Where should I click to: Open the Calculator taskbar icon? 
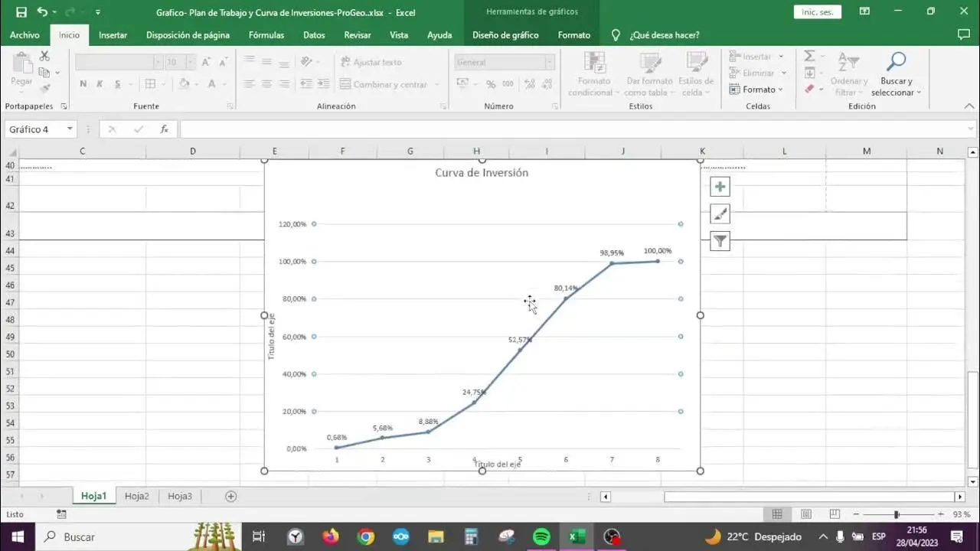click(471, 536)
